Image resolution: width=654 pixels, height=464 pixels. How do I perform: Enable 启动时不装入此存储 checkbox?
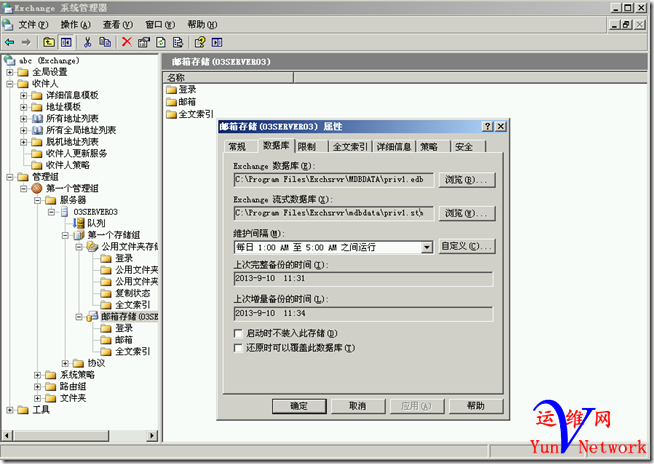(238, 333)
